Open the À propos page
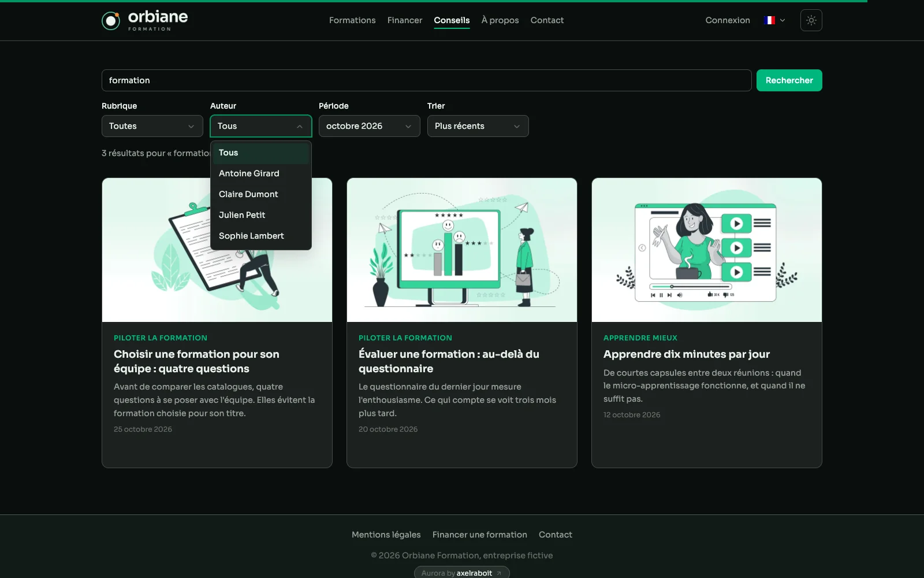Viewport: 924px width, 578px height. click(500, 20)
